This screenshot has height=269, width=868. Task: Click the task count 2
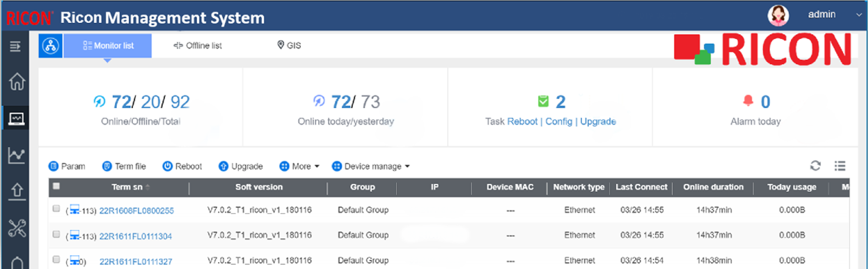coord(560,102)
